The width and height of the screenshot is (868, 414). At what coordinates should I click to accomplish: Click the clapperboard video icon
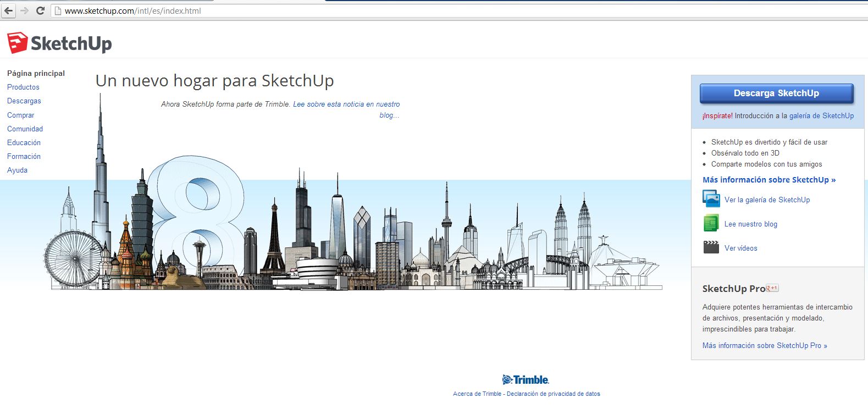(x=711, y=247)
